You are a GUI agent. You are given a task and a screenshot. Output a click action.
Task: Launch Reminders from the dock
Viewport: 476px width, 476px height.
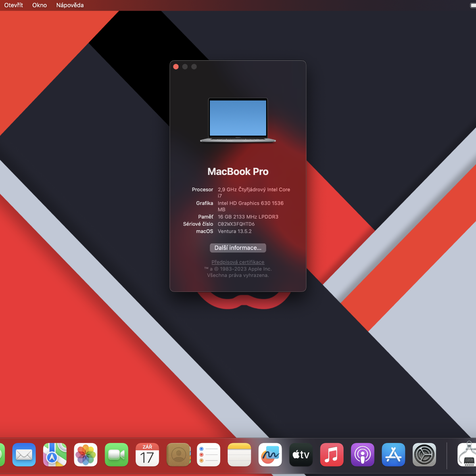pos(209,455)
